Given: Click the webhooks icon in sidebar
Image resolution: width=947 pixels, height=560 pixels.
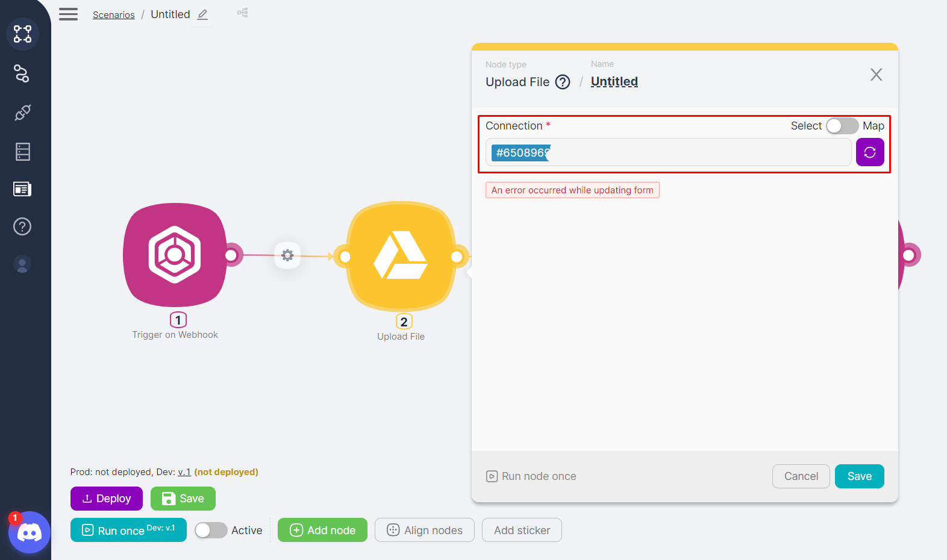Looking at the screenshot, I should pos(22,73).
